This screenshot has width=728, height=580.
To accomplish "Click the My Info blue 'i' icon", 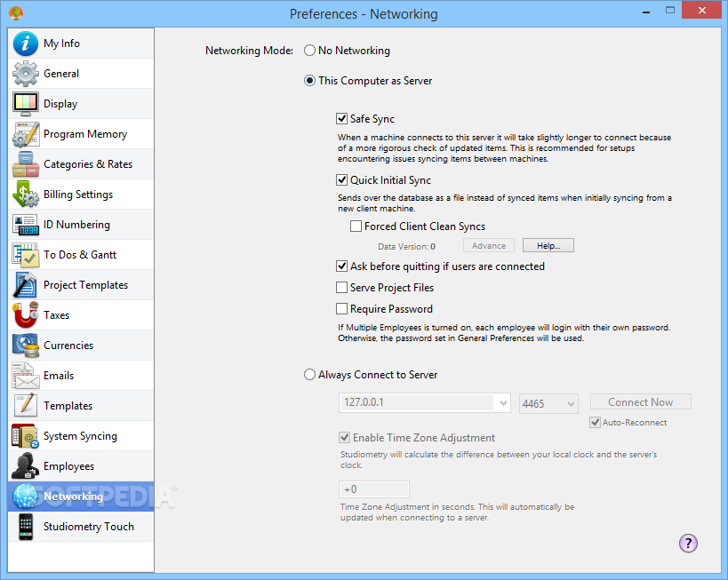I will [x=26, y=44].
